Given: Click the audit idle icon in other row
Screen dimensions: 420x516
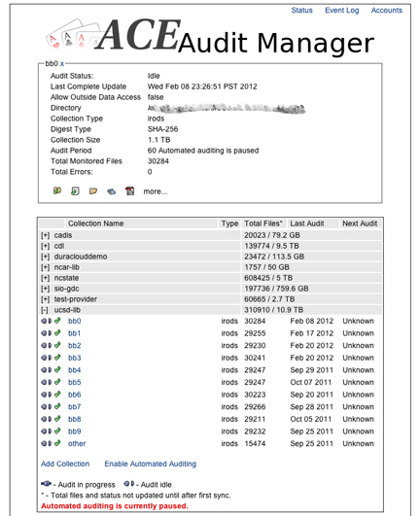Looking at the screenshot, I should click(x=47, y=443).
